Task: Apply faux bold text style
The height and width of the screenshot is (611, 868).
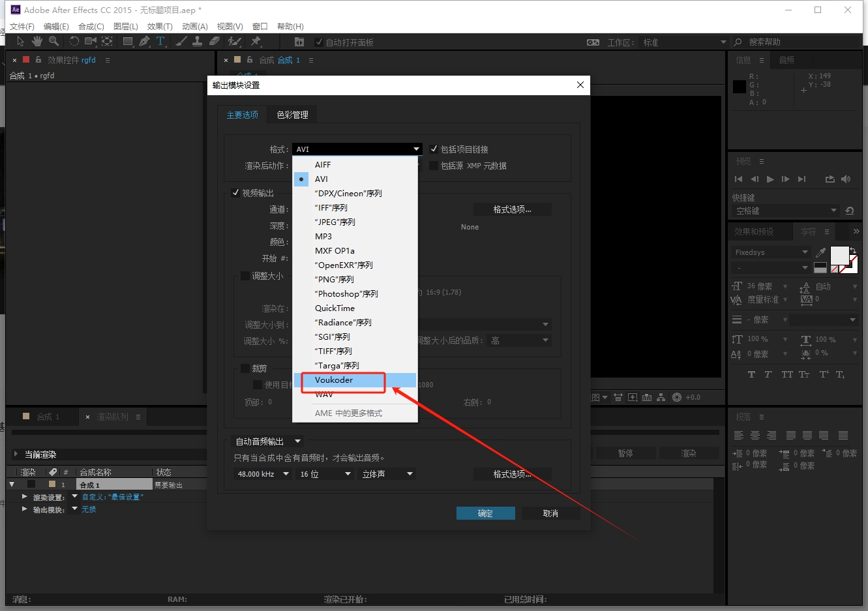Action: click(751, 374)
